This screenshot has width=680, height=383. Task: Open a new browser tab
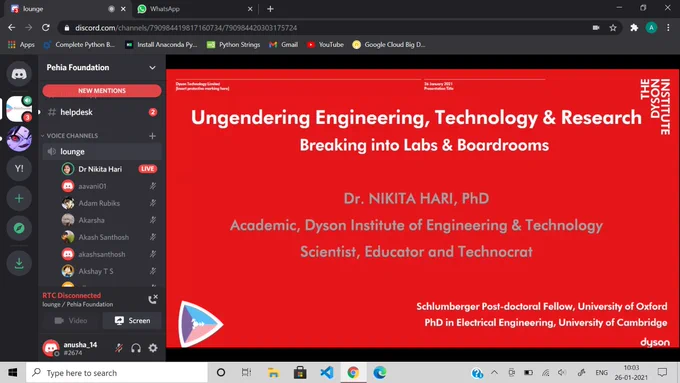(270, 9)
